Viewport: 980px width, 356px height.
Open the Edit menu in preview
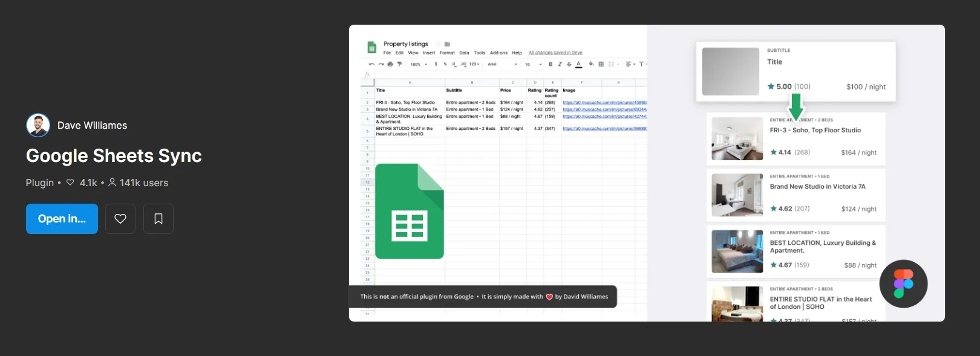point(399,53)
